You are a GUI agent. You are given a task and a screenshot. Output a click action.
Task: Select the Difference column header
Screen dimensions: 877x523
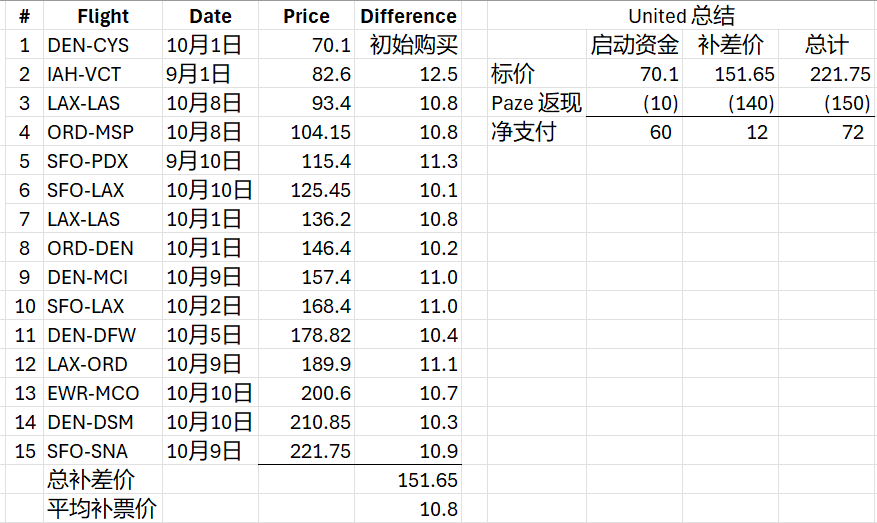pyautogui.click(x=408, y=16)
